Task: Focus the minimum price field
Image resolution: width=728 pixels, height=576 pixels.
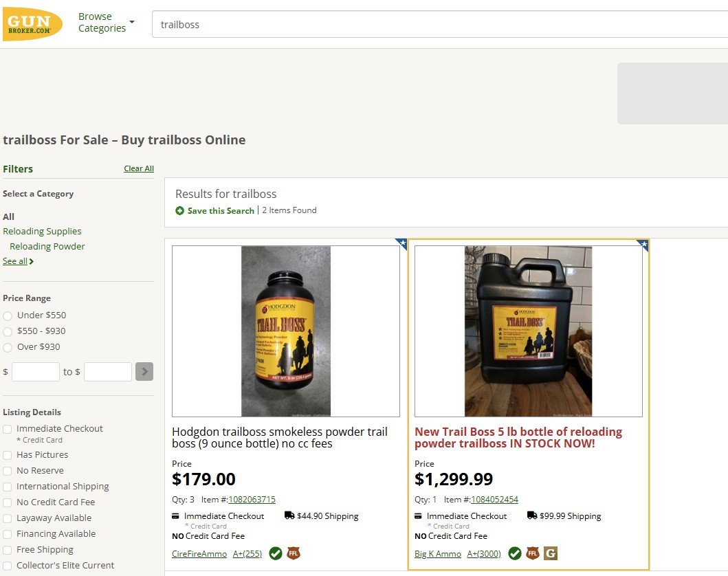Action: 36,372
